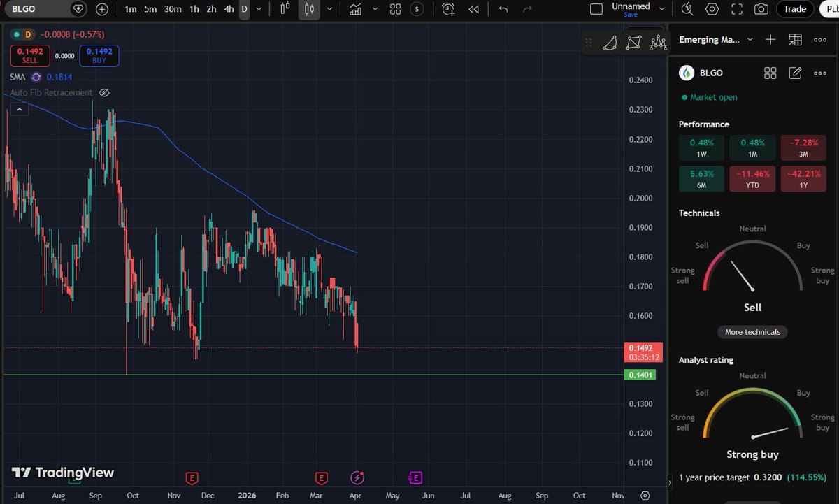Click the bars chart style icon
Screen dimensions: 839x504
pyautogui.click(x=285, y=9)
